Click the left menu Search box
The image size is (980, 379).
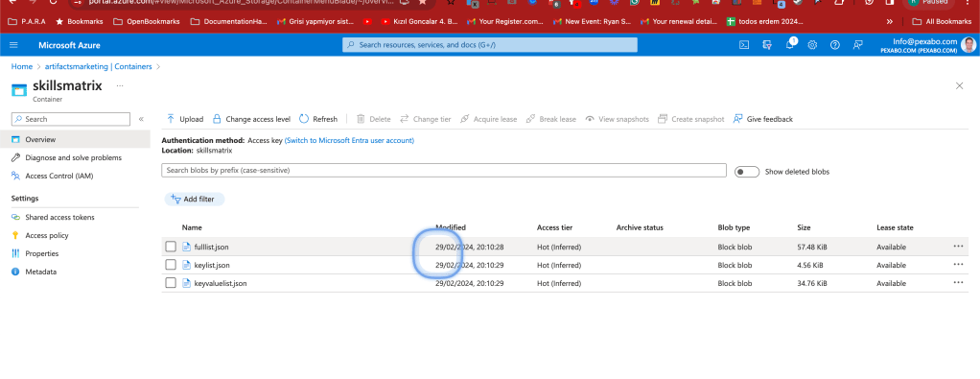71,119
